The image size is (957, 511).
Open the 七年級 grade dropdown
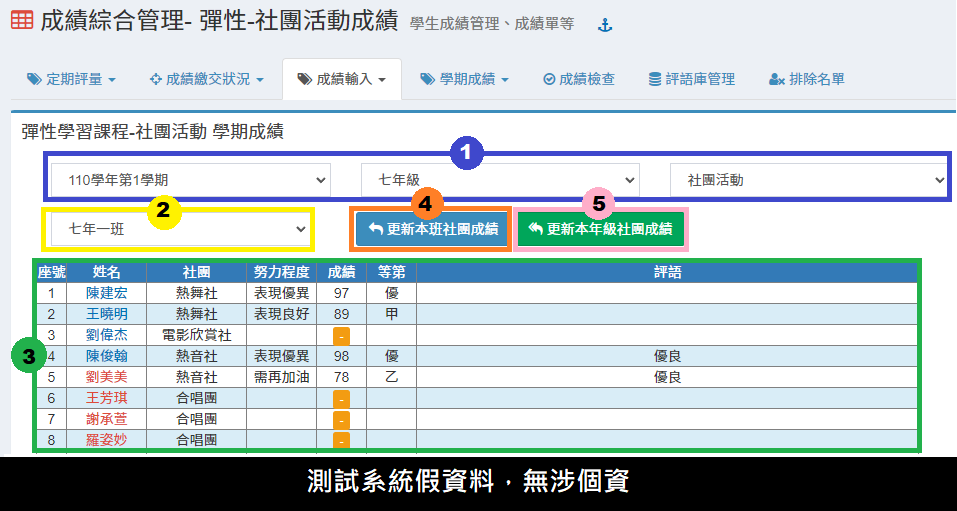(x=499, y=180)
